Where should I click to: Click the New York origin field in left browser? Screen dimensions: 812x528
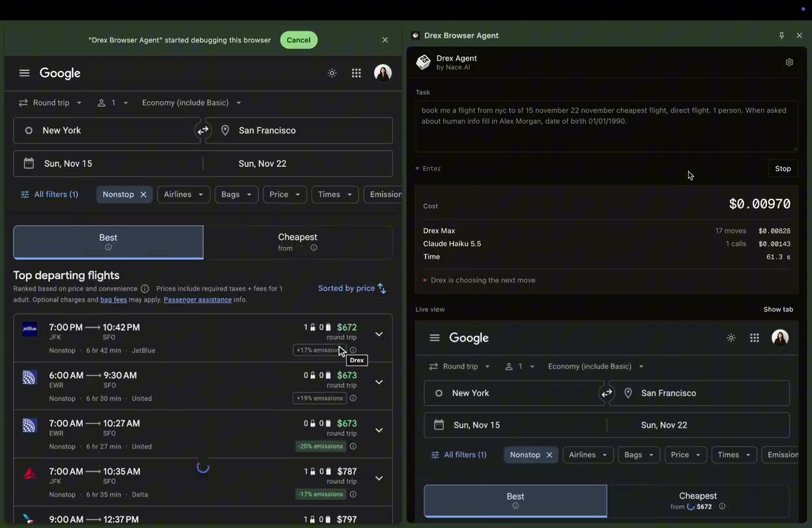pyautogui.click(x=107, y=130)
